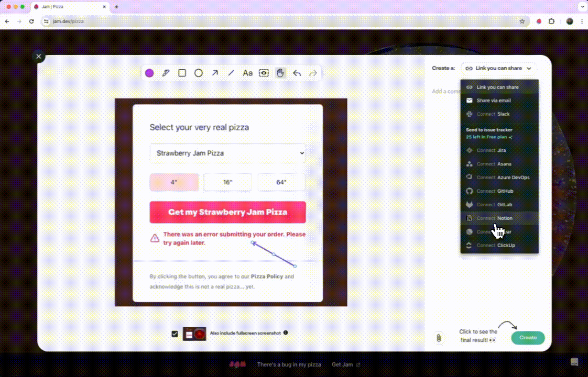
Task: Choose the 64" pizza size option
Action: pos(281,182)
